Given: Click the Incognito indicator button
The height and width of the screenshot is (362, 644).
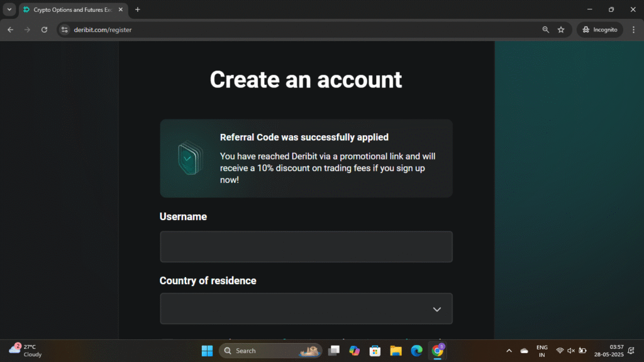Looking at the screenshot, I should [599, 30].
